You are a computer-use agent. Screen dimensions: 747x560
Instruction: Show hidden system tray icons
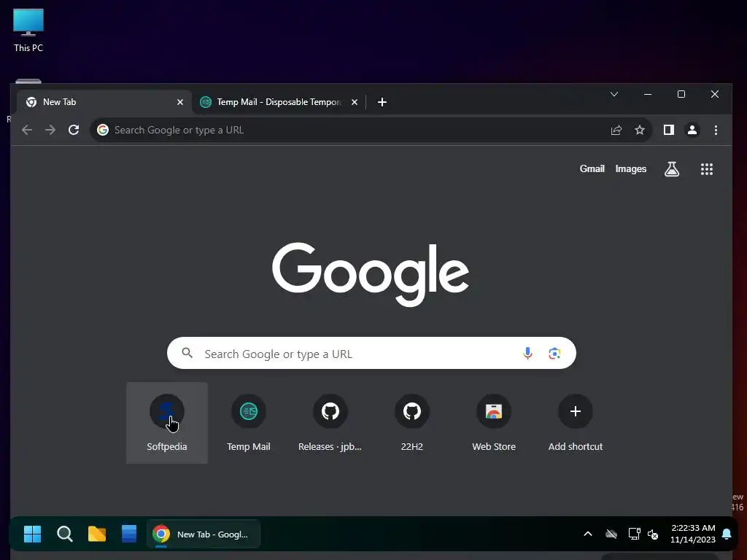coord(588,534)
